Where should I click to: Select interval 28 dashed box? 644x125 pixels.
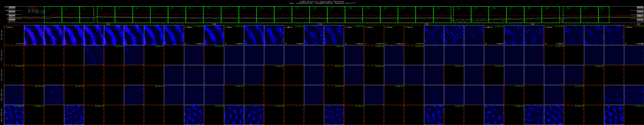pos(533,15)
